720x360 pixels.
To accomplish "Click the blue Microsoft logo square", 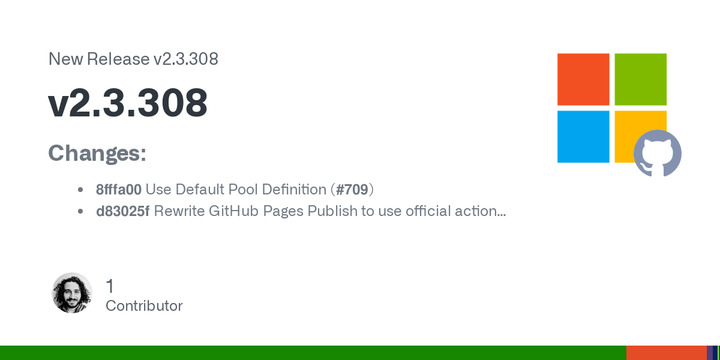I will (x=583, y=136).
